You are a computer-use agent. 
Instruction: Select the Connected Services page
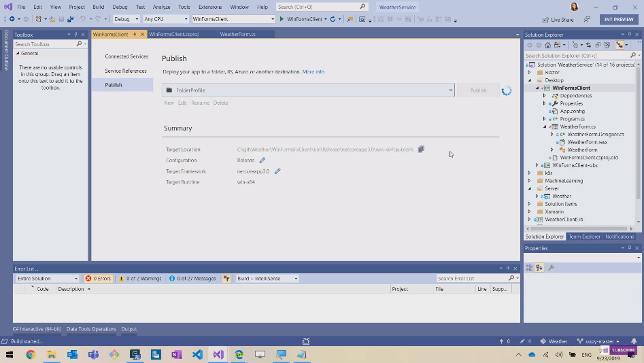click(126, 56)
